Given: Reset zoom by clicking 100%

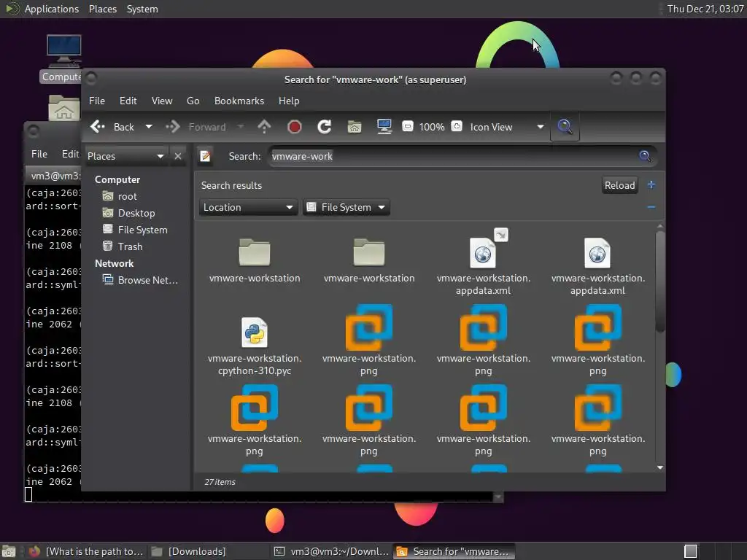Looking at the screenshot, I should [x=432, y=127].
